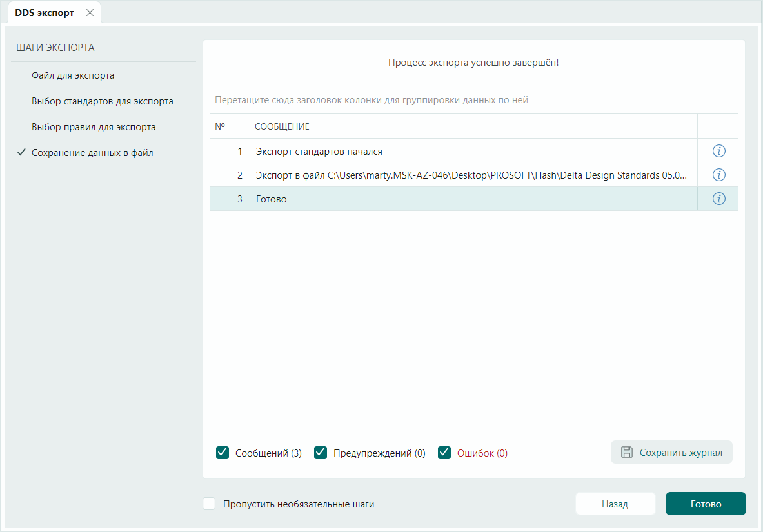Click checkmark beside 'Сохранение данных в файл'
The image size is (763, 532).
coord(21,153)
